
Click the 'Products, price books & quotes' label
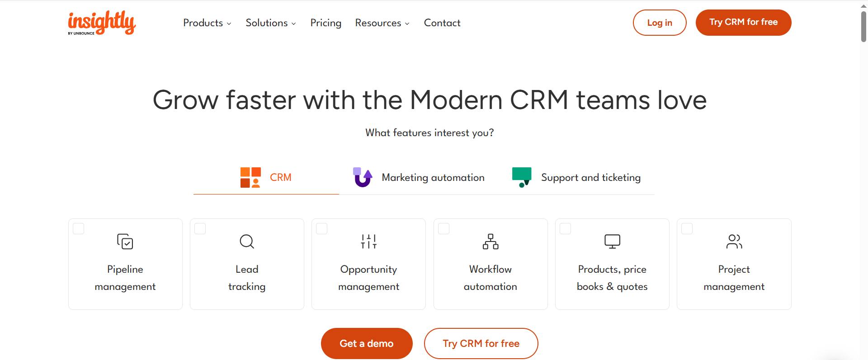pyautogui.click(x=612, y=278)
